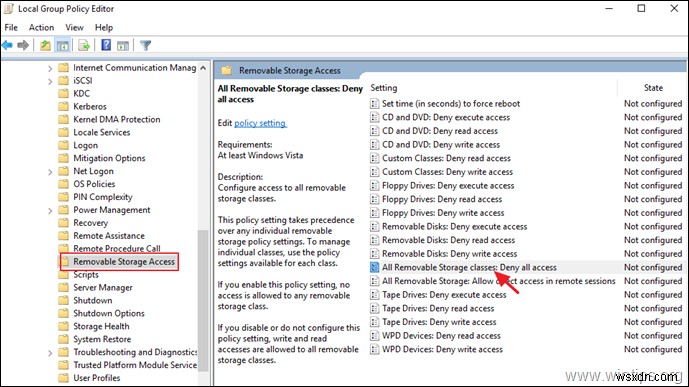Screen dimensions: 689x387
Task: Select the Removable Storage Access tree item
Action: [x=124, y=262]
